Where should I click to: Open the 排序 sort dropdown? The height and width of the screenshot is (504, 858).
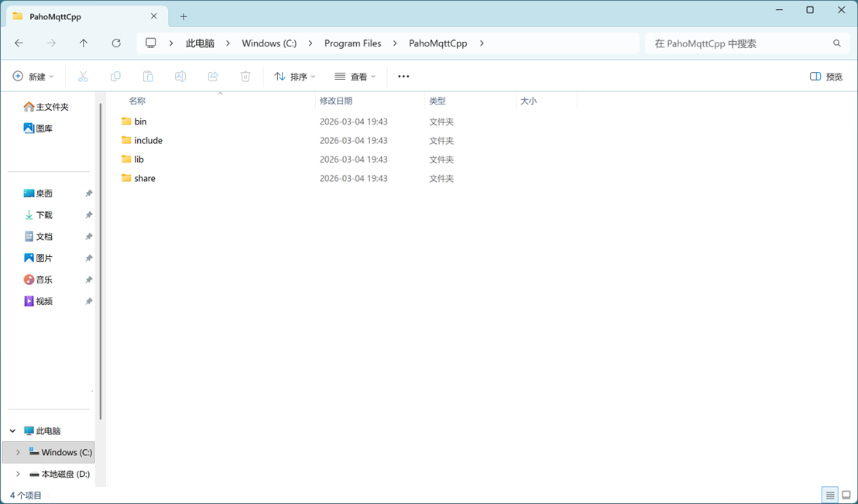[295, 77]
